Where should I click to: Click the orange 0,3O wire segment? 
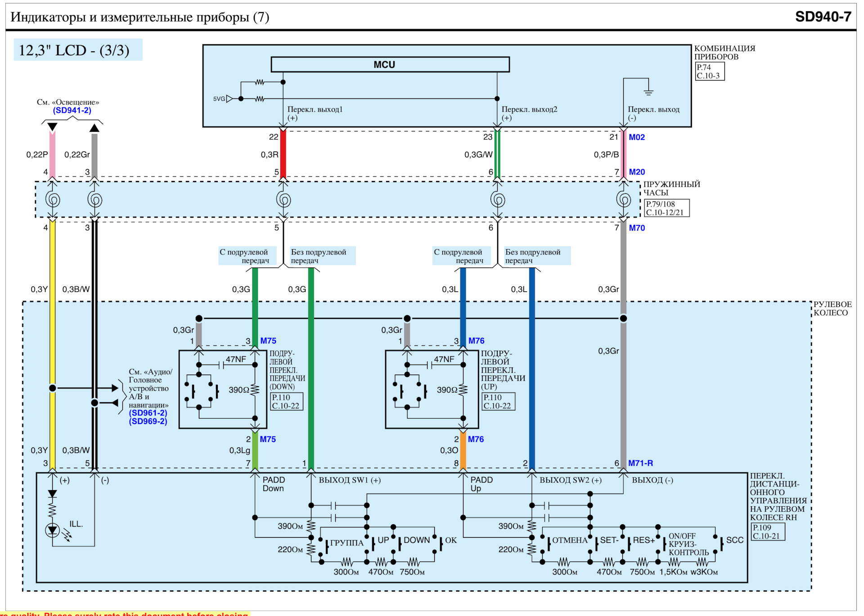coord(463,451)
